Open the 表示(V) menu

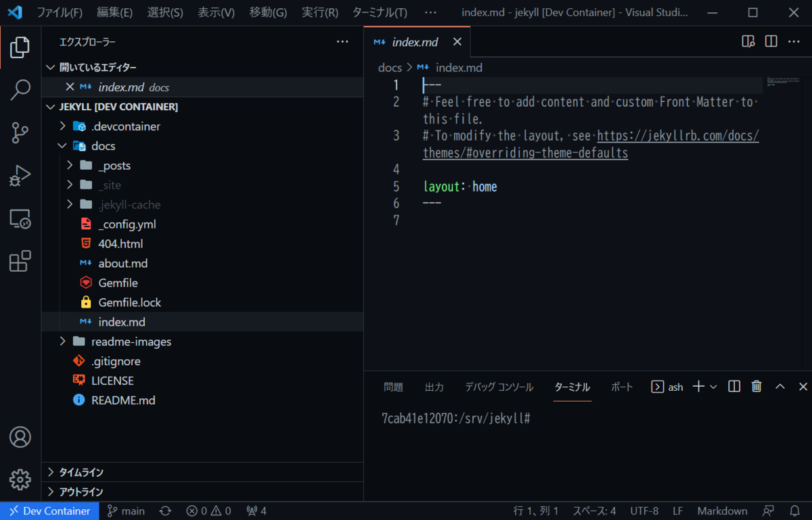(x=216, y=13)
